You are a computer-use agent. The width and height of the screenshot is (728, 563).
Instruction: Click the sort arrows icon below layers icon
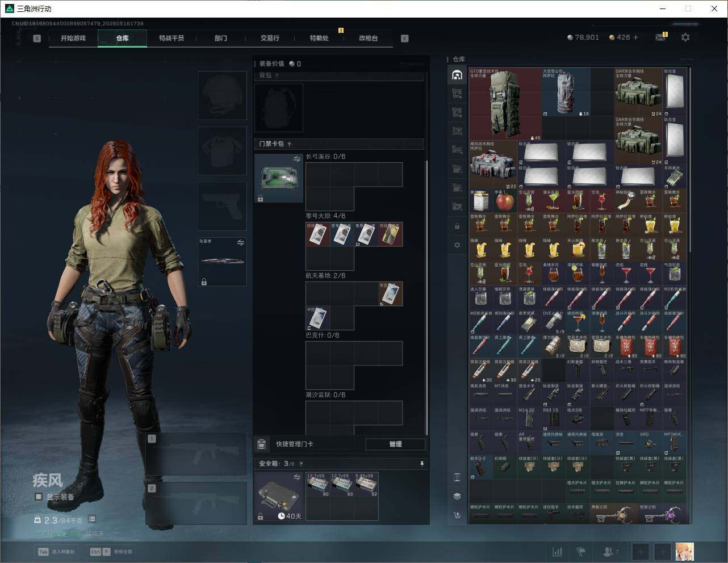[x=457, y=515]
